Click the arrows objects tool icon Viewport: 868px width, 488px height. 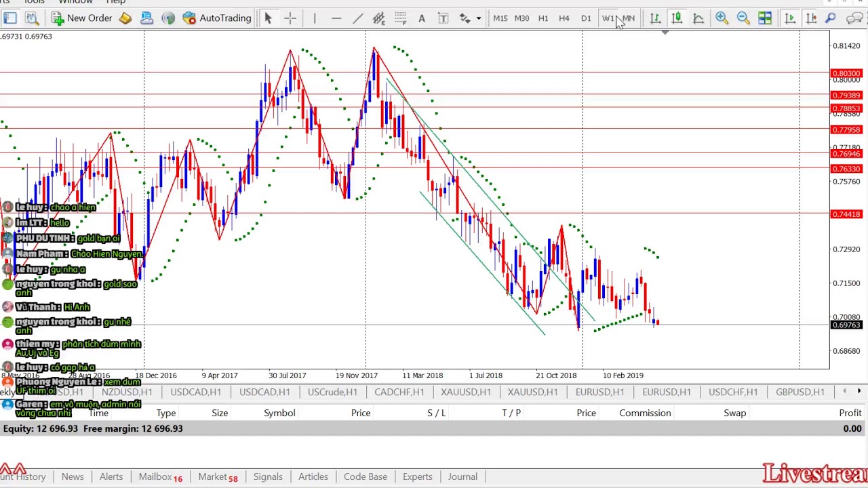pos(465,18)
